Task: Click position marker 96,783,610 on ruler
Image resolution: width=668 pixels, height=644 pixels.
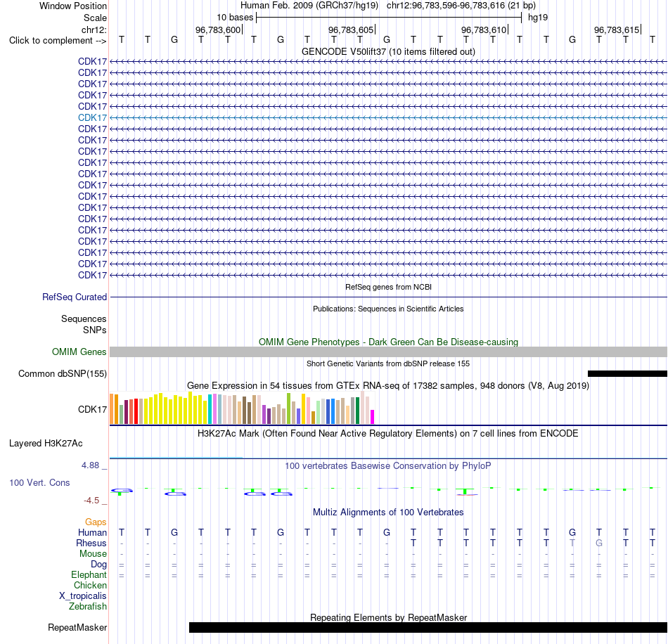Action: click(x=484, y=30)
